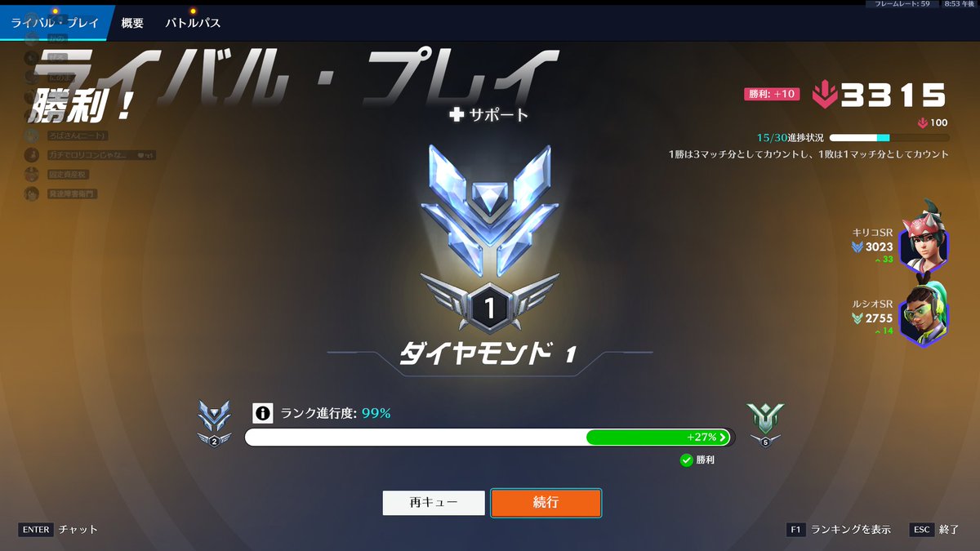This screenshot has width=980, height=551.
Task: Click the ルシオSR 2755 value
Action: pos(880,318)
